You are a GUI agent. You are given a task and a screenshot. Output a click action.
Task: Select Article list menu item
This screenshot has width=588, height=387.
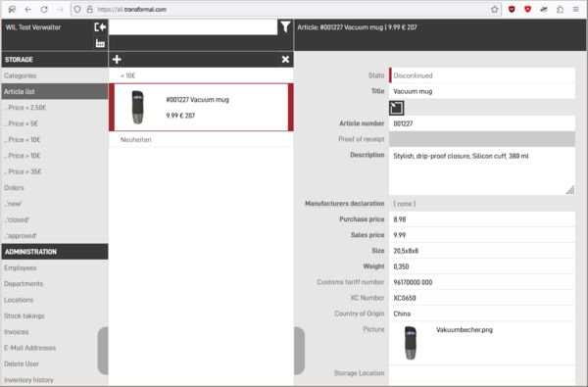[x=55, y=91]
